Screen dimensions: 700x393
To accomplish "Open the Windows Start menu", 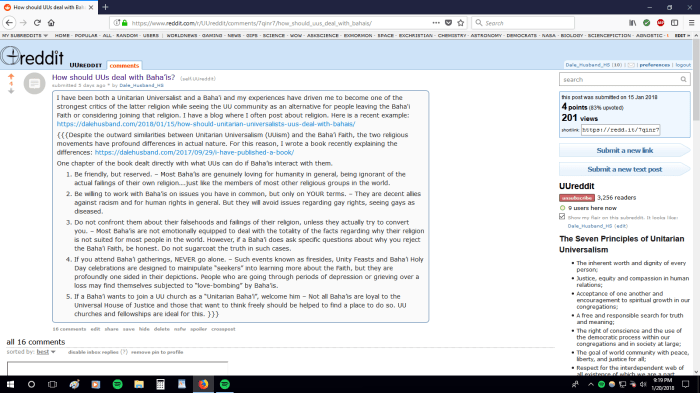I will pos(10,385).
